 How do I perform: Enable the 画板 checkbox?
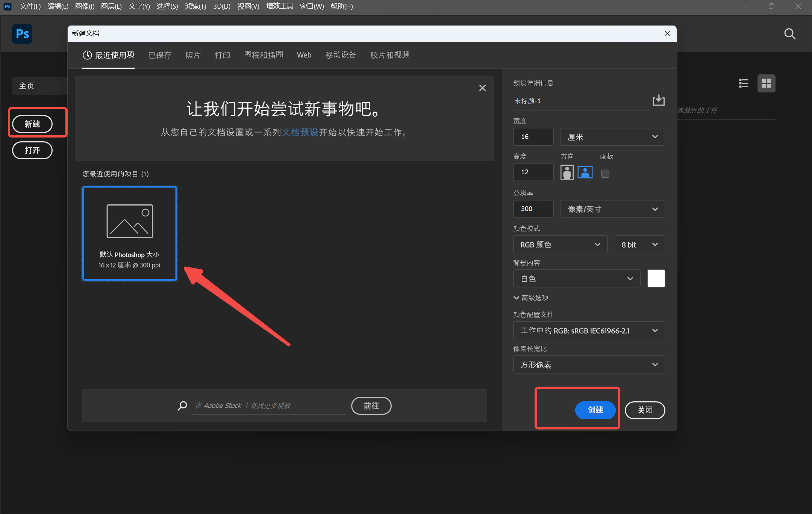[605, 174]
